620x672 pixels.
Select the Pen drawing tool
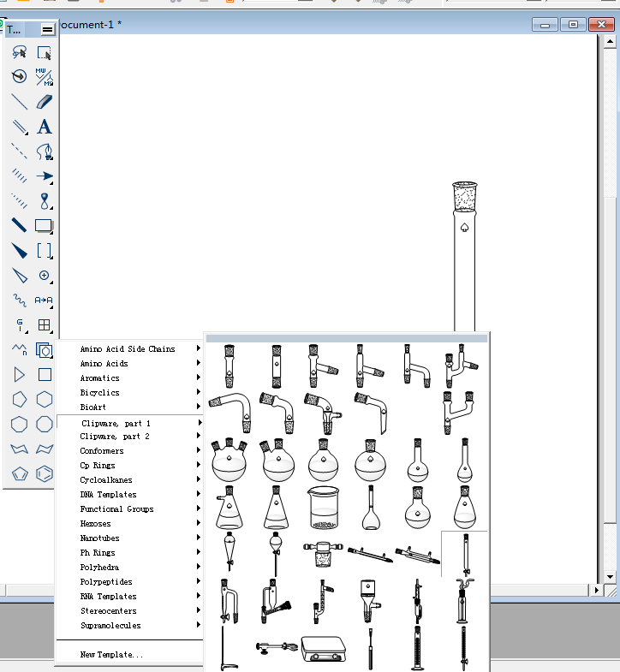(45, 152)
